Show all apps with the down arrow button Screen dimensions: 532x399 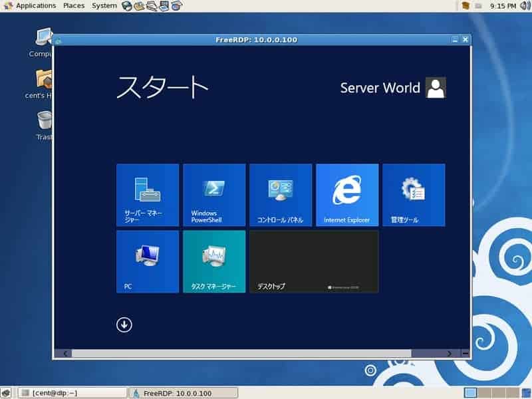pyautogui.click(x=124, y=325)
